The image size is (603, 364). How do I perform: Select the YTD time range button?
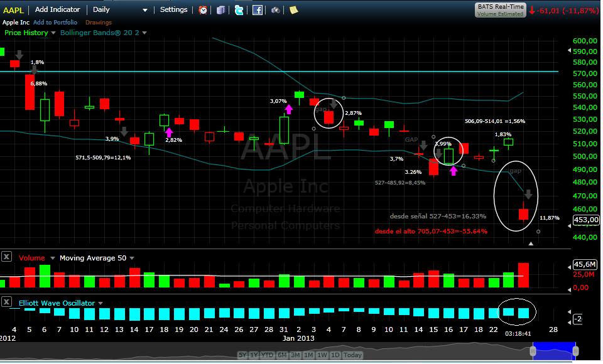tap(268, 355)
